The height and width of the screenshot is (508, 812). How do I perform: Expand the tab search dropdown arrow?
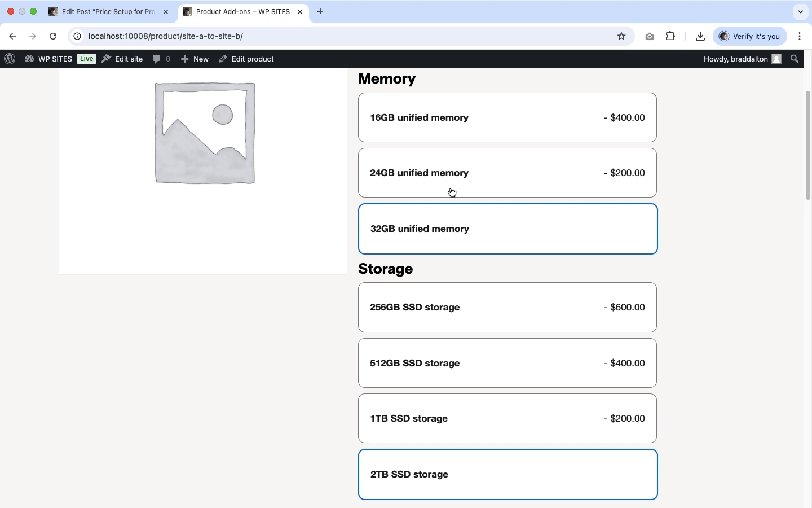click(x=800, y=11)
